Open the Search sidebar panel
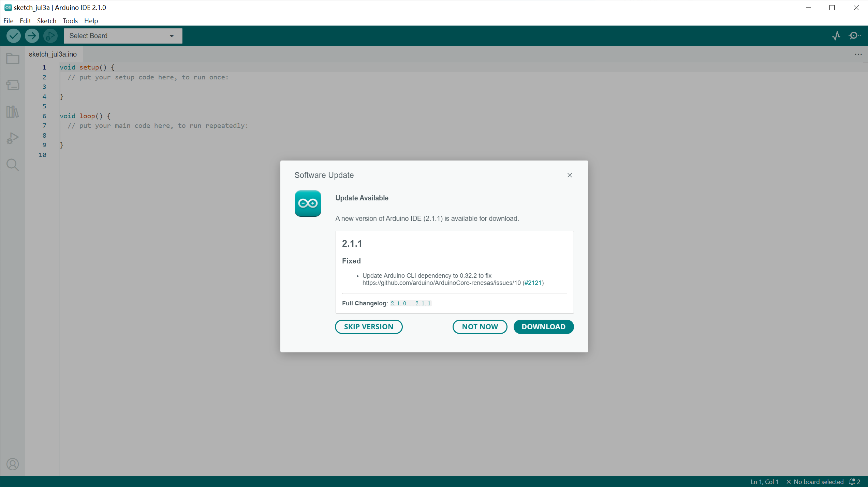 point(13,165)
